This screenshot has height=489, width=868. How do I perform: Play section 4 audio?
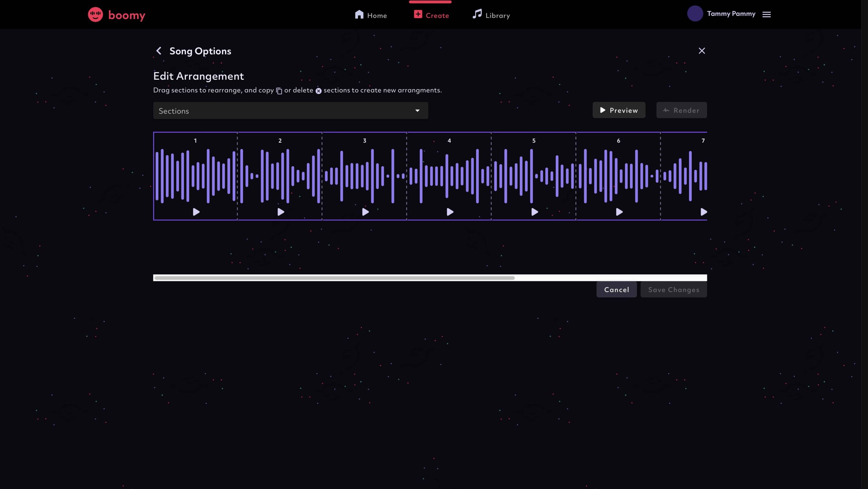coord(450,212)
